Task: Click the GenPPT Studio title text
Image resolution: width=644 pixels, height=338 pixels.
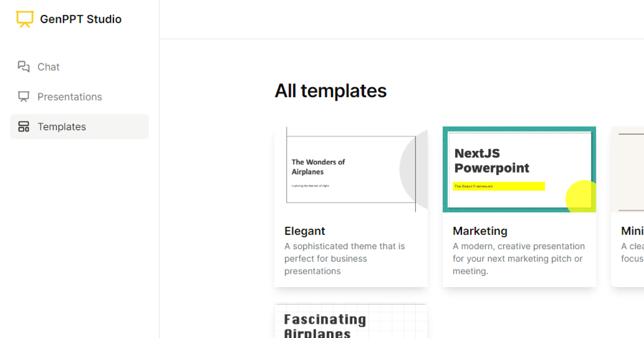Action: 81,19
